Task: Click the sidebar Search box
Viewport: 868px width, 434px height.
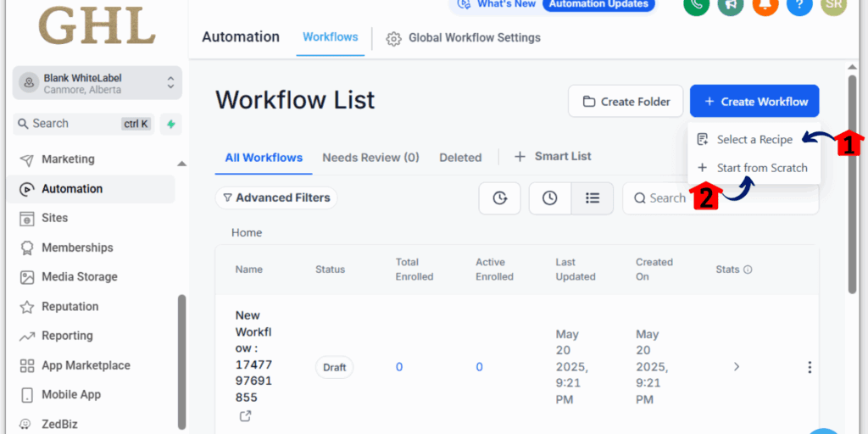Action: click(x=82, y=124)
